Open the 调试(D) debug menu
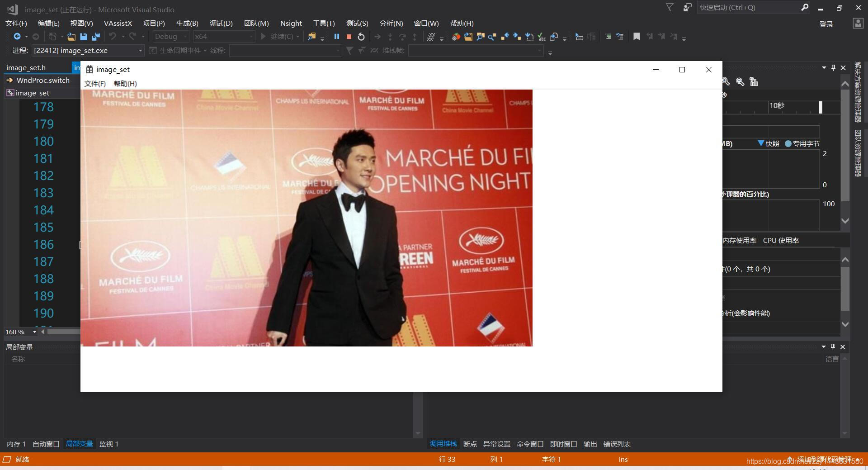 pyautogui.click(x=221, y=23)
